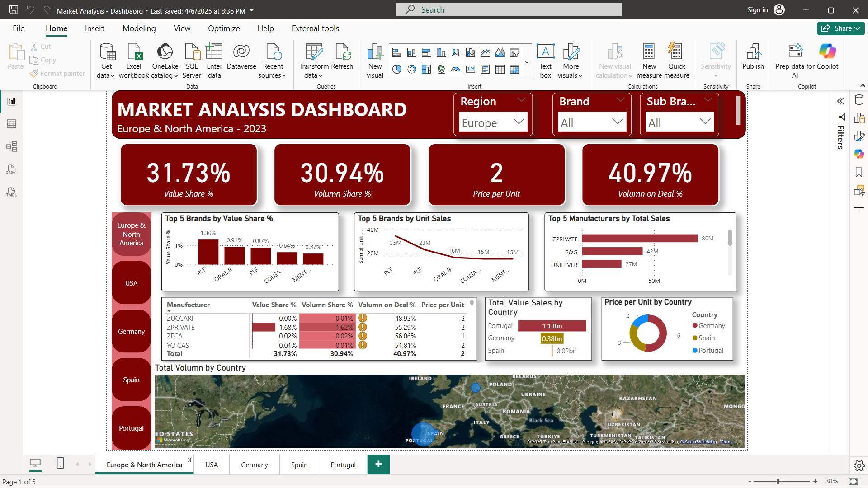
Task: Open TMDL view
Action: pyautogui.click(x=11, y=192)
